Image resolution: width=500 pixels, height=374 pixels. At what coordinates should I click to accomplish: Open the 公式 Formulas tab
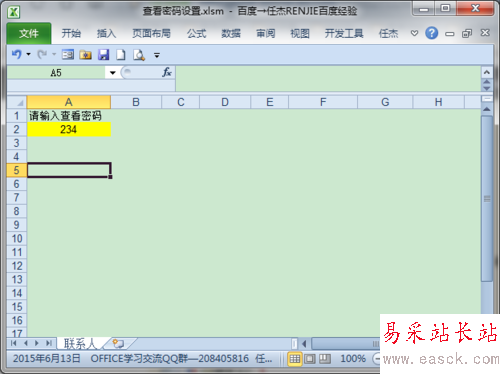tap(196, 33)
